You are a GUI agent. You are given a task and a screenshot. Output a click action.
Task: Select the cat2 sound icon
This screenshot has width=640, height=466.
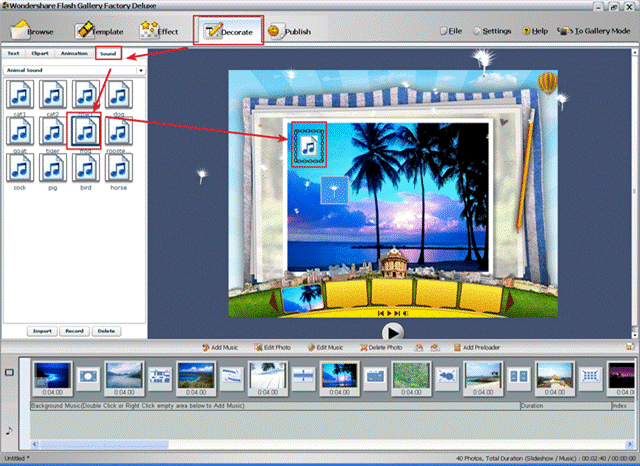(53, 96)
